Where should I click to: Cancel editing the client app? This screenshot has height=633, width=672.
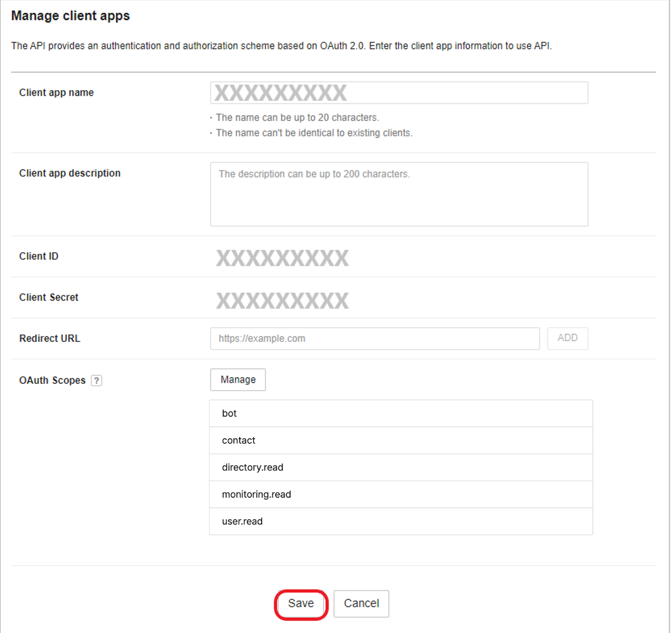tap(361, 604)
